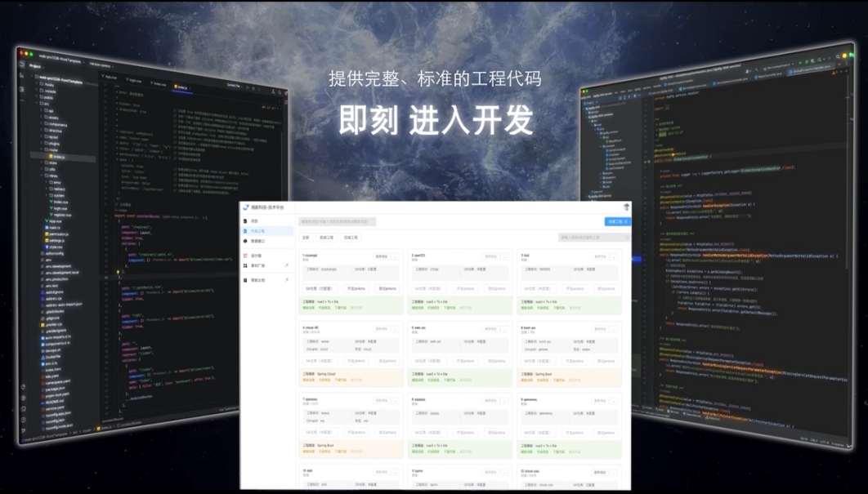Switch to 全部 filter tab
The width and height of the screenshot is (868, 494).
(306, 238)
